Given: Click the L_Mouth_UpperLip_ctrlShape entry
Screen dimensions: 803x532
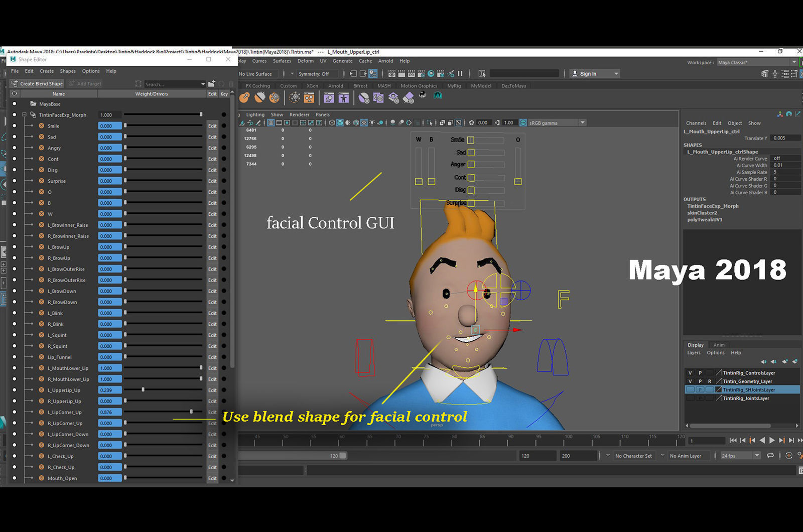Looking at the screenshot, I should [x=722, y=152].
